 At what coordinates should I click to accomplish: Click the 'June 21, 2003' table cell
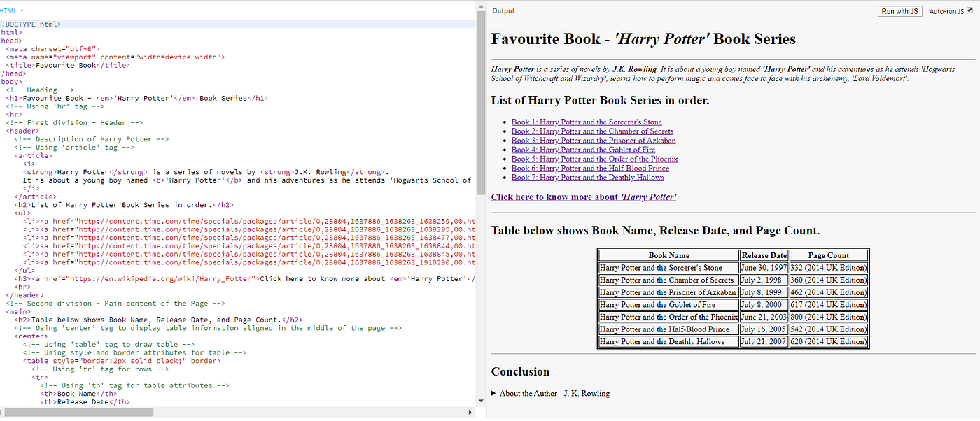click(764, 317)
